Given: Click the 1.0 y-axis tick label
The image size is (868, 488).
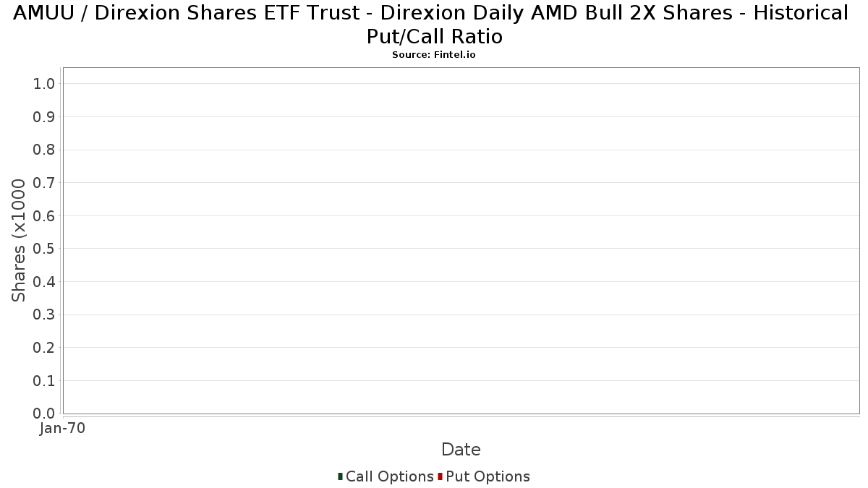Looking at the screenshot, I should point(44,84).
